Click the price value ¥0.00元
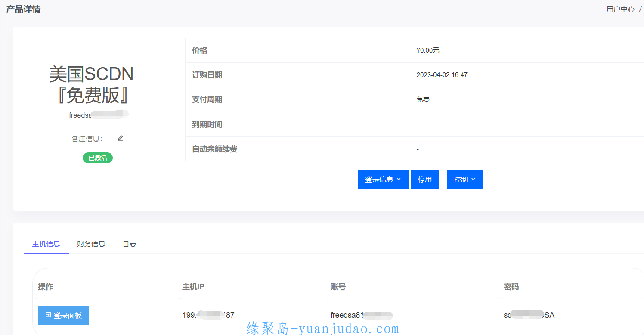 428,50
